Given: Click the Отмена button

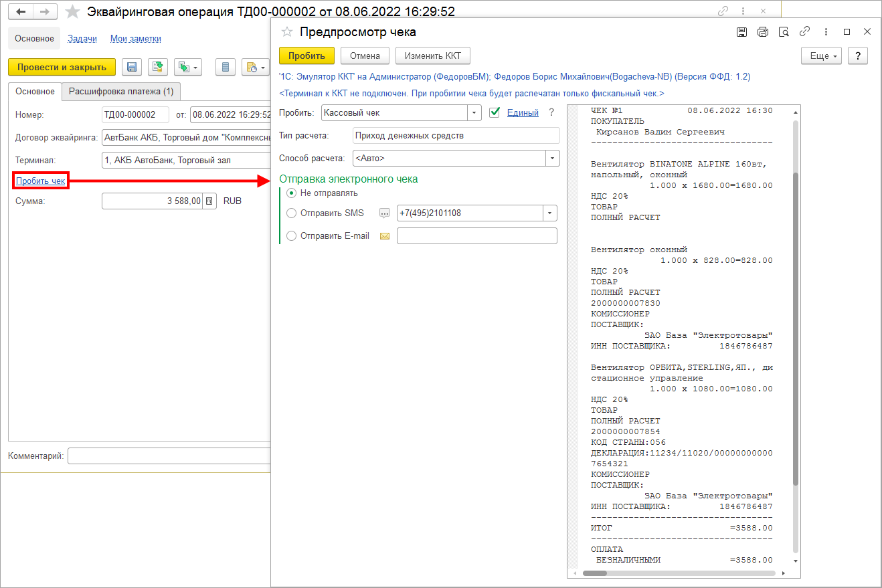Looking at the screenshot, I should 365,56.
